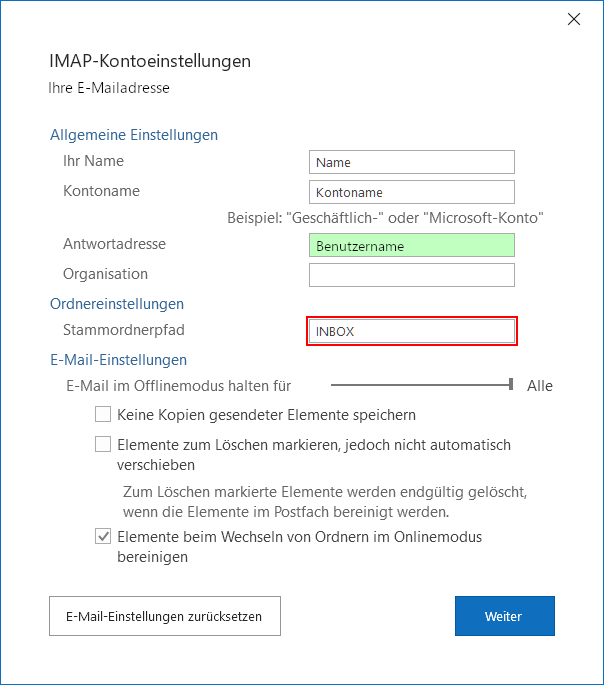Enable Keine Kopien gesendeter Elemente speichern

[x=103, y=414]
